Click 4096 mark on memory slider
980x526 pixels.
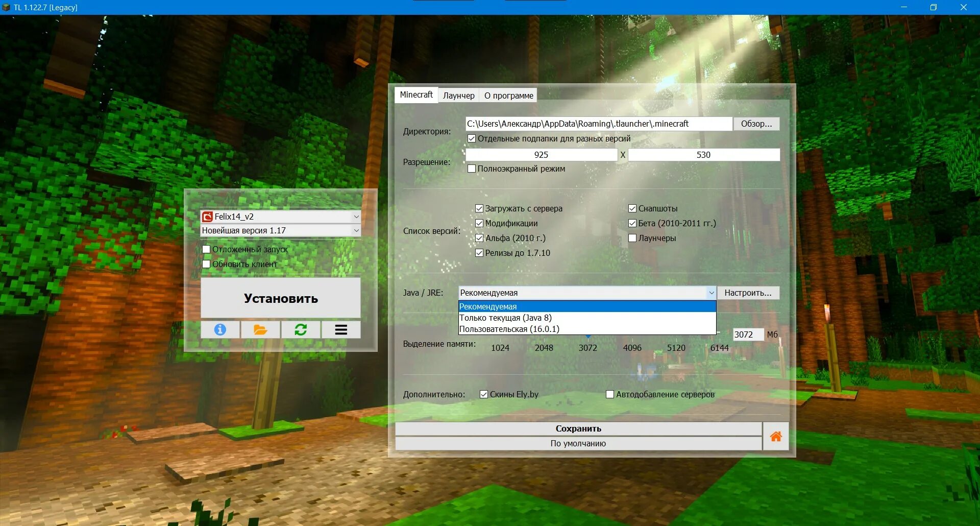pos(632,348)
